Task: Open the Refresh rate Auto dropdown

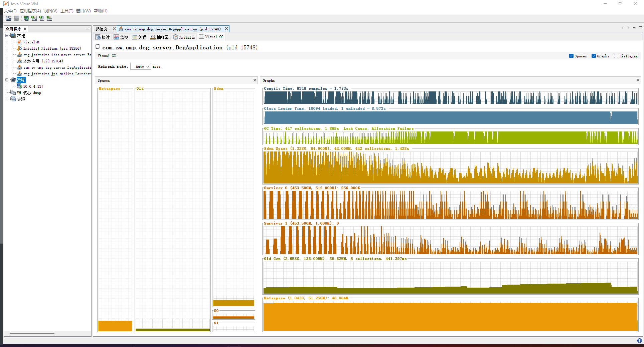Action: coord(141,67)
